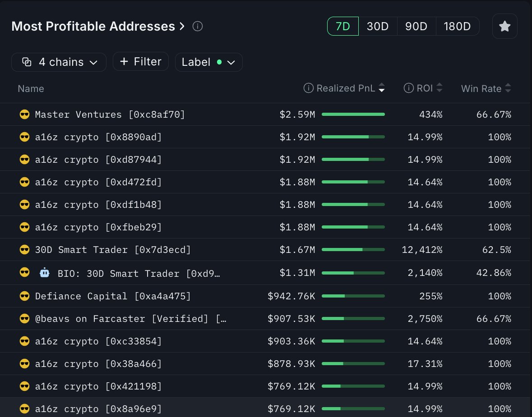532x417 pixels.
Task: Click sunglasses emoji on BIO: 30D Smart Trader row
Action: click(x=24, y=272)
